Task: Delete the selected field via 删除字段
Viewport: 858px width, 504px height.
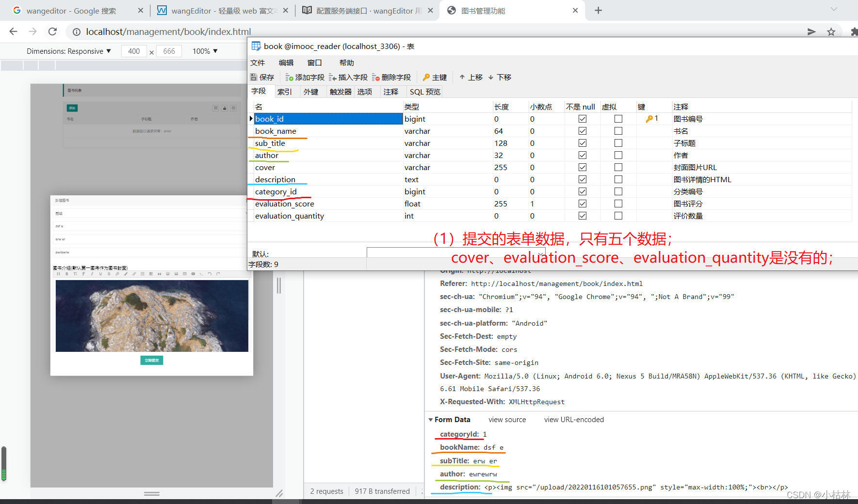Action: (392, 77)
